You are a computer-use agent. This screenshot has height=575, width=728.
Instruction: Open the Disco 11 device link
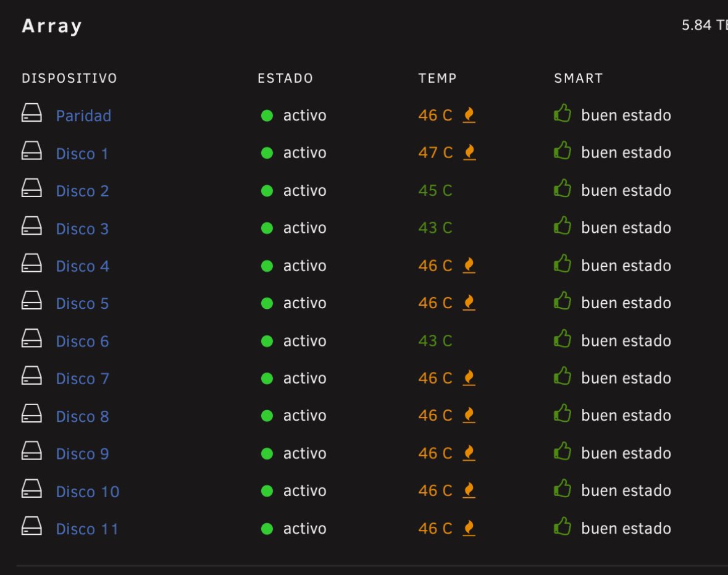tap(87, 529)
